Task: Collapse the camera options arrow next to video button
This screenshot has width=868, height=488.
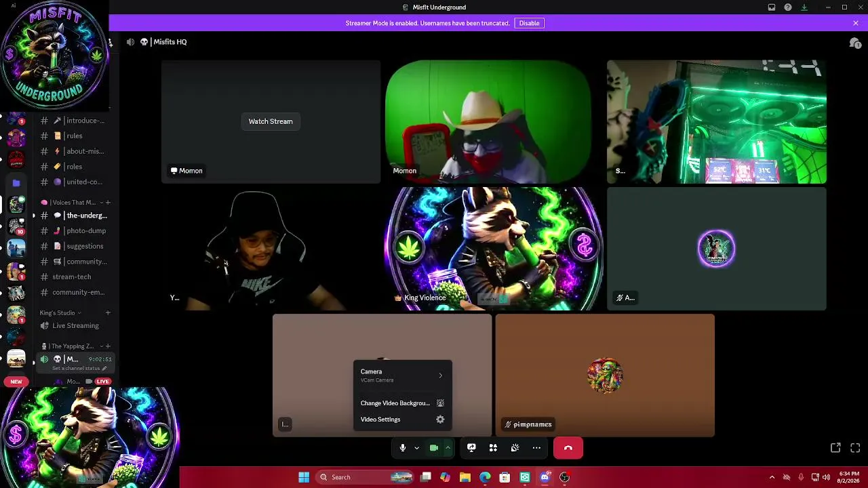Action: pyautogui.click(x=448, y=448)
